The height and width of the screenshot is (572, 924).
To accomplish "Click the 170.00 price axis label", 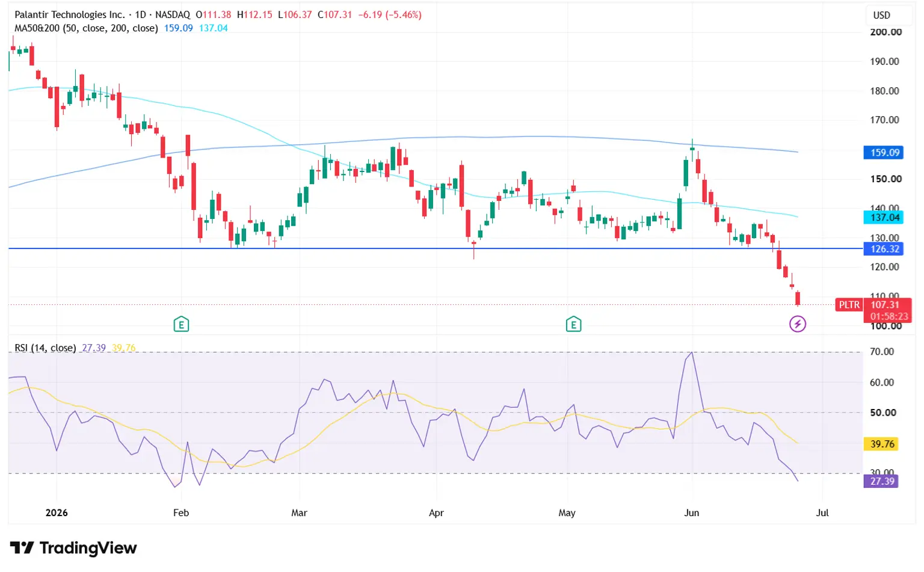I will tap(884, 120).
